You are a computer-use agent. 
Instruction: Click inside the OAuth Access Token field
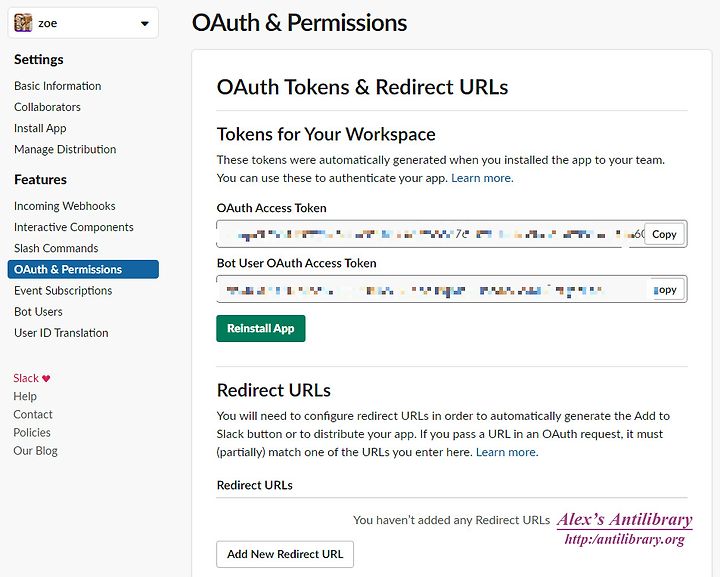click(x=431, y=234)
